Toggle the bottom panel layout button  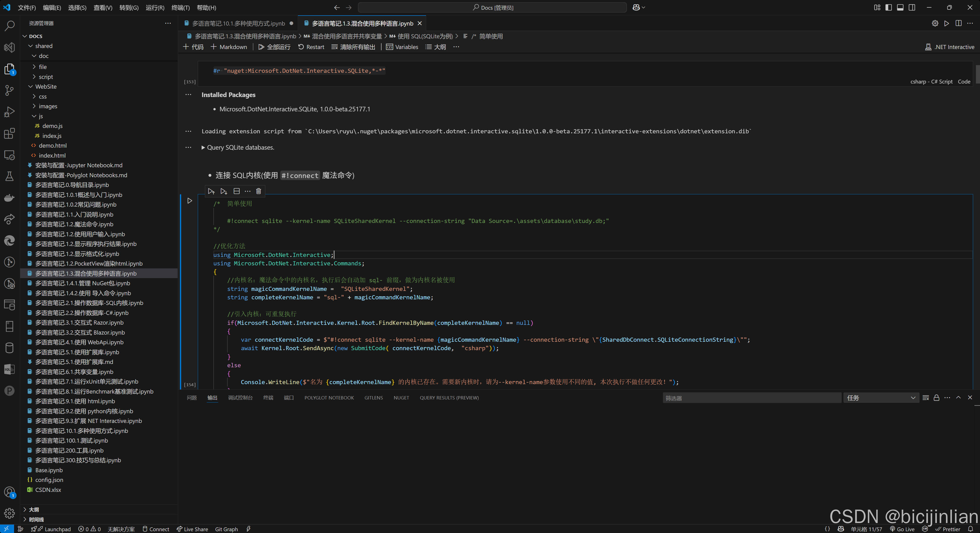900,8
